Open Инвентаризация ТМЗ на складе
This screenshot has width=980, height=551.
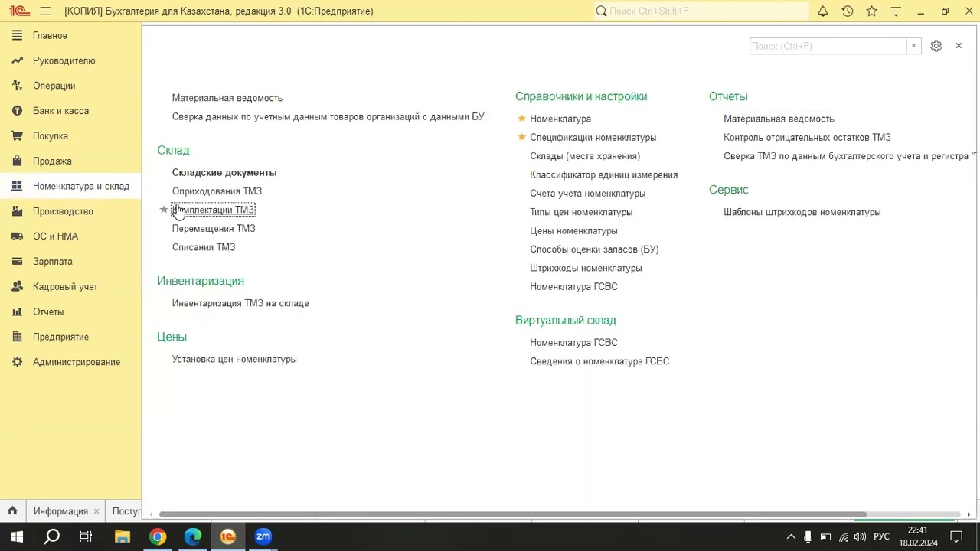pos(240,303)
